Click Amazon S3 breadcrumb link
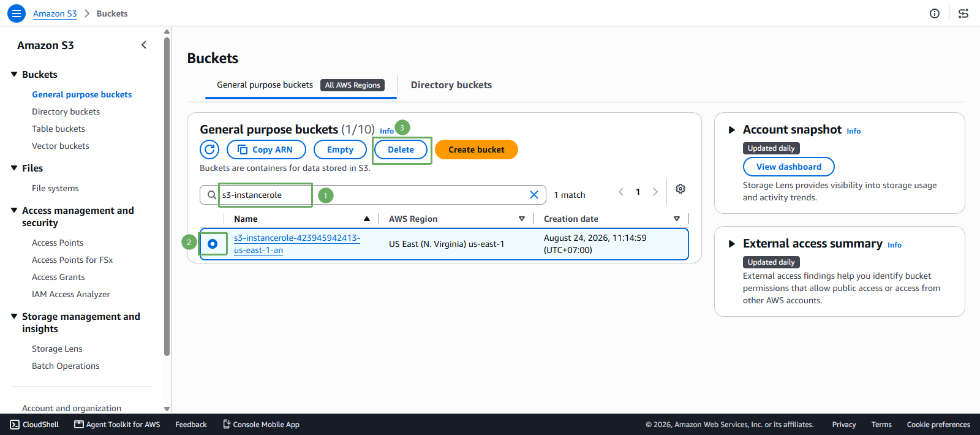 pos(55,13)
